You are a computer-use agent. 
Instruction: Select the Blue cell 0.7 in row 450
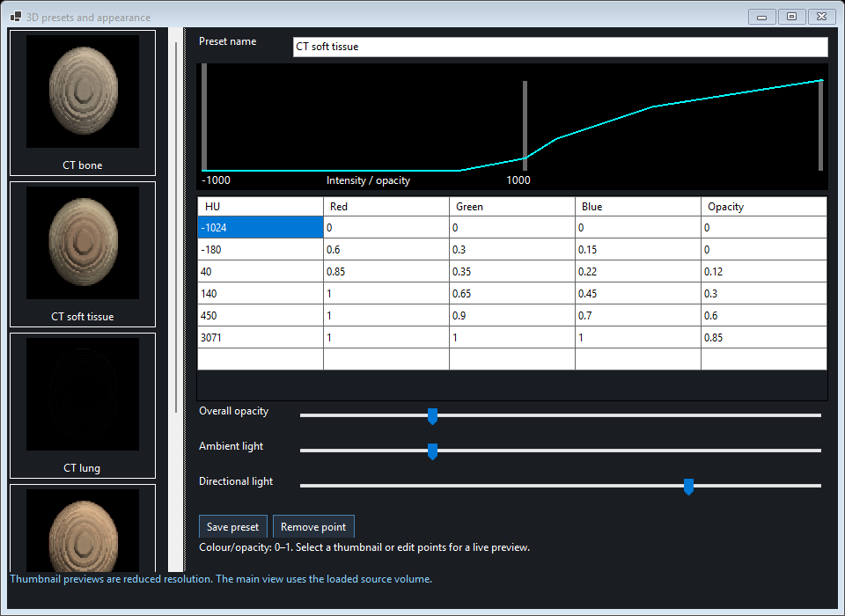tap(638, 315)
